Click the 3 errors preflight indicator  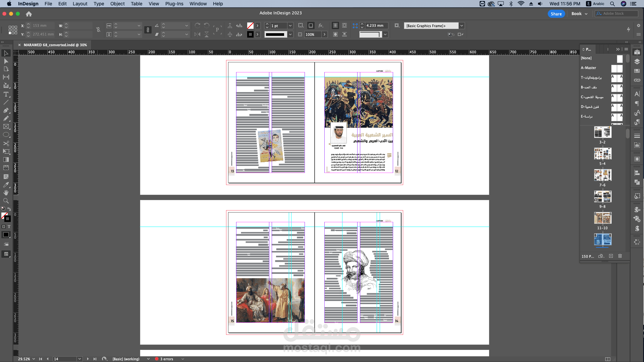[x=166, y=359]
